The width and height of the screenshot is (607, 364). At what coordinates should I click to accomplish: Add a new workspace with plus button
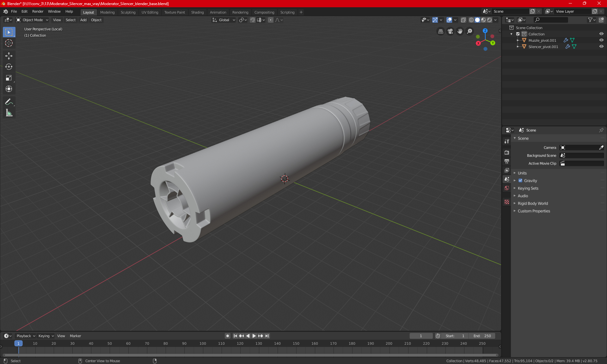point(301,12)
